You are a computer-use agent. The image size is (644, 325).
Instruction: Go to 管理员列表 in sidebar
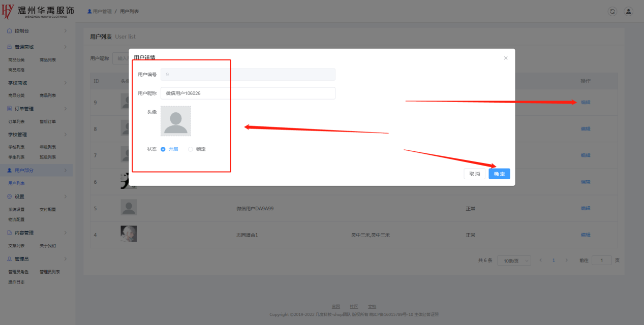(x=50, y=272)
